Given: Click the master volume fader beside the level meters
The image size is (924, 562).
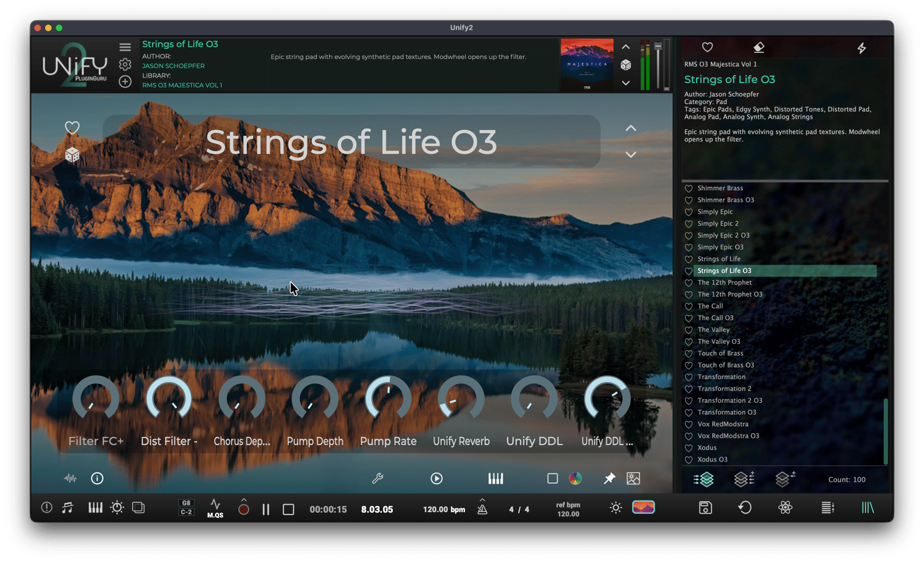Looking at the screenshot, I should pyautogui.click(x=658, y=65).
